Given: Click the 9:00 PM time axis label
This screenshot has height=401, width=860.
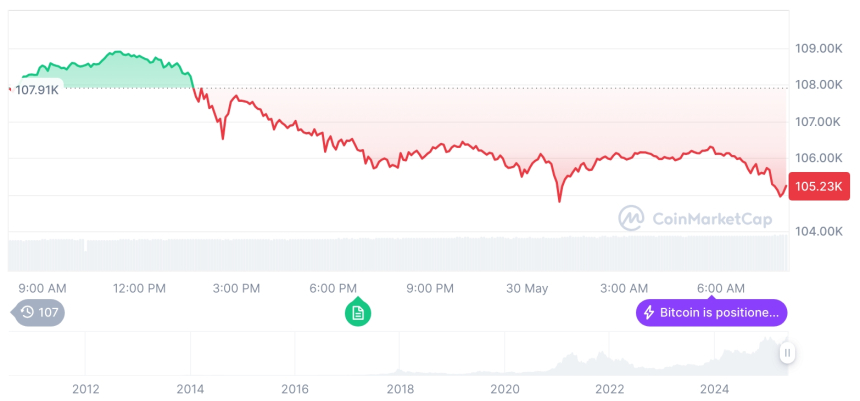Looking at the screenshot, I should pyautogui.click(x=430, y=288).
